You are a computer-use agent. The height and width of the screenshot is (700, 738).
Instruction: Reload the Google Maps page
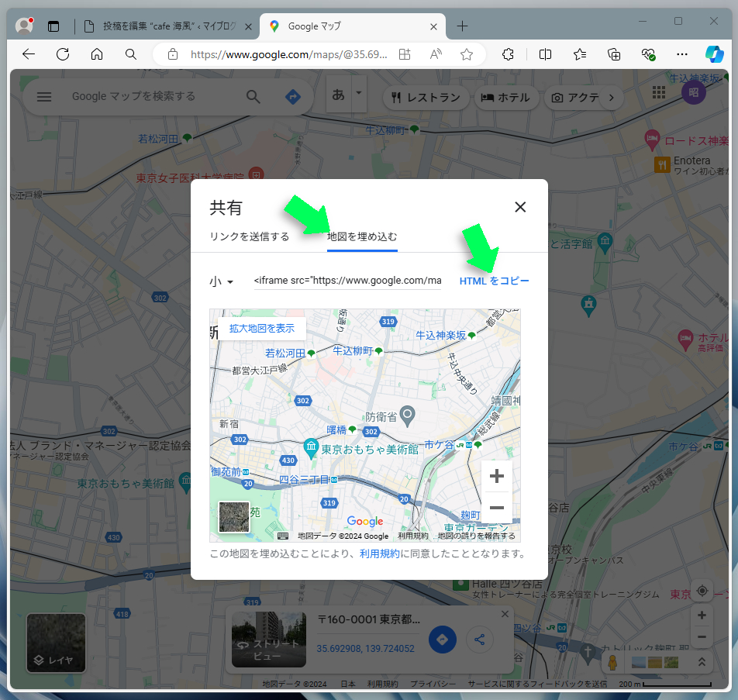63,54
